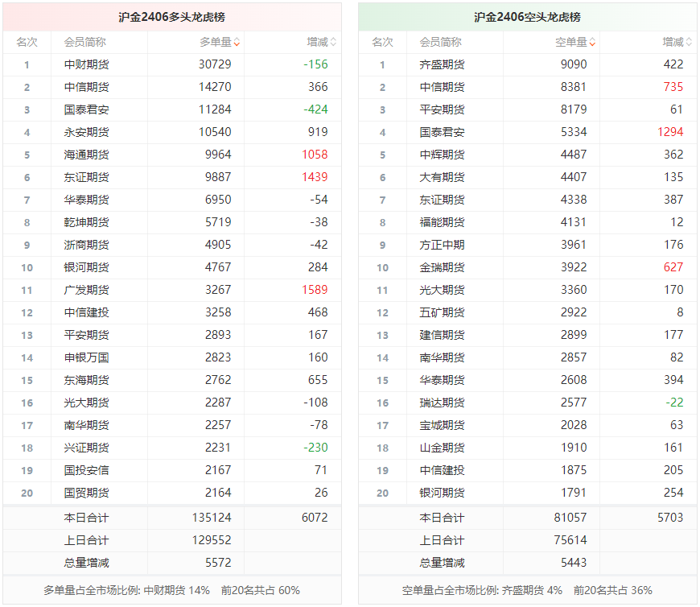Click red increase value 1439
700x607 pixels.
point(315,177)
